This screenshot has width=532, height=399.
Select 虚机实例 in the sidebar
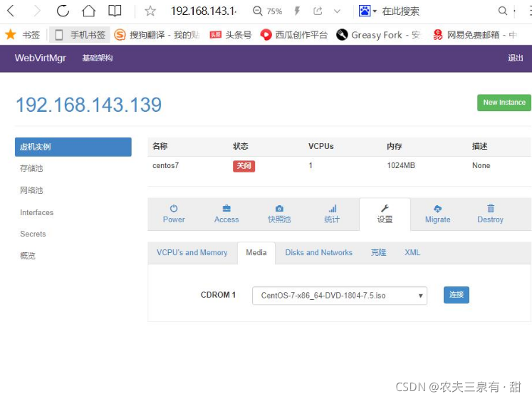coord(73,147)
